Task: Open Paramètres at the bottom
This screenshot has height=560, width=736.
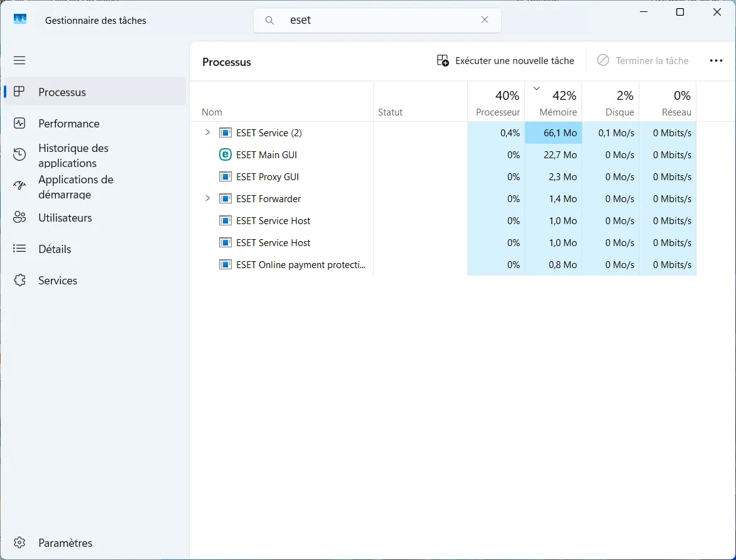Action: pos(95,542)
